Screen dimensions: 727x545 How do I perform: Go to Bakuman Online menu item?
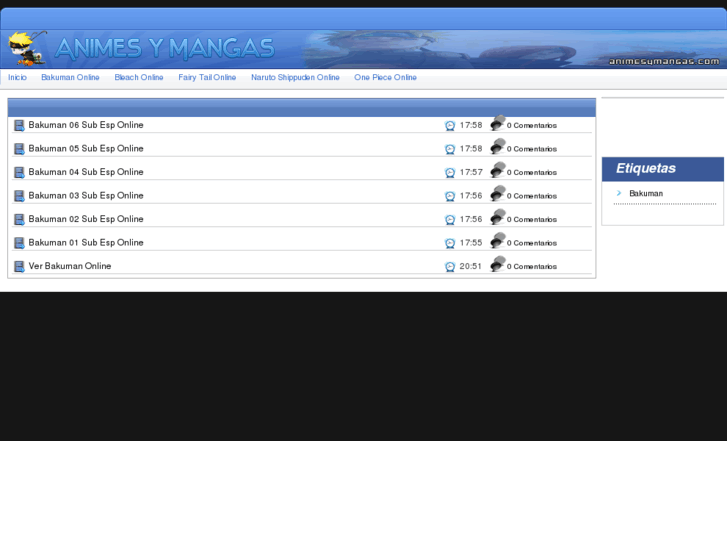coord(70,78)
